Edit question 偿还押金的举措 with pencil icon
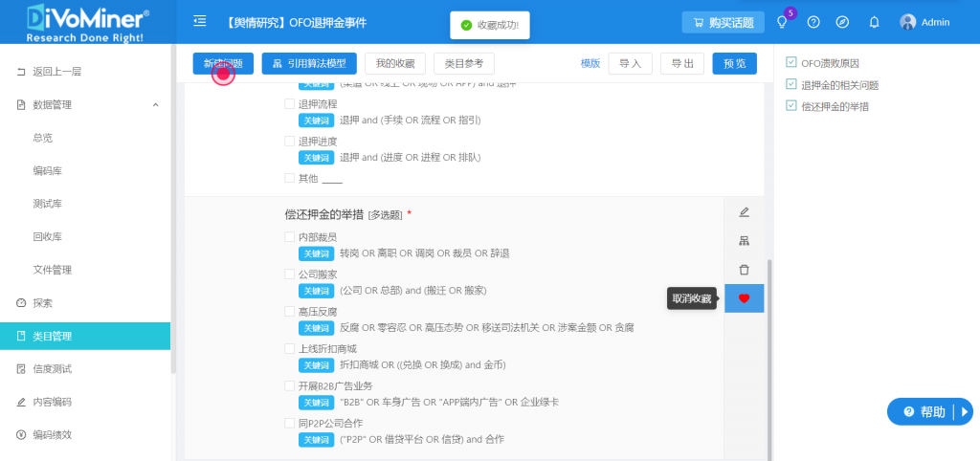This screenshot has width=980, height=461. tap(744, 212)
